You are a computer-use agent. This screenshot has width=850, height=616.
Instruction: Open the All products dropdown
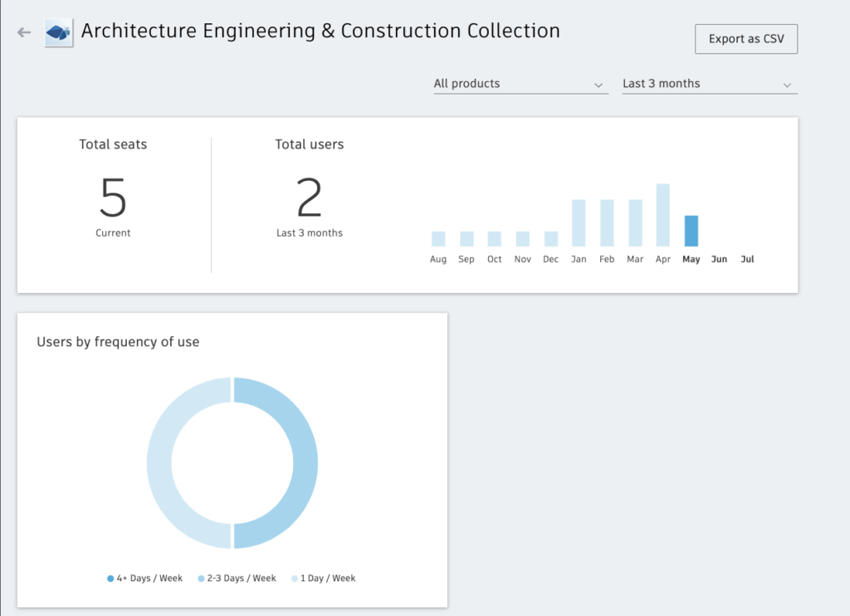[520, 84]
